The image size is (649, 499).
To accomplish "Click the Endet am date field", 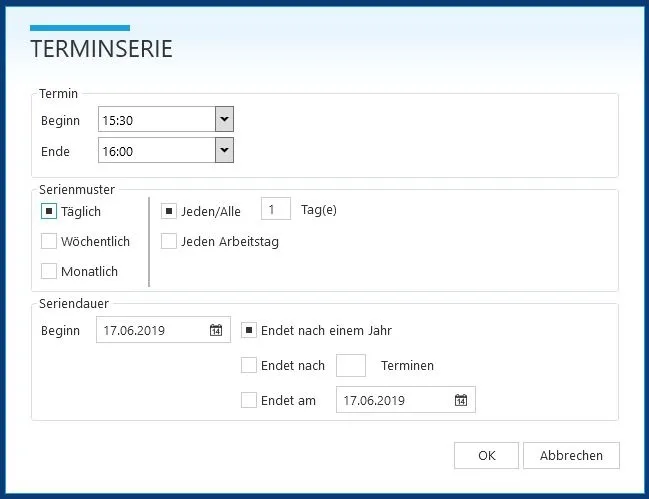I will click(x=406, y=400).
